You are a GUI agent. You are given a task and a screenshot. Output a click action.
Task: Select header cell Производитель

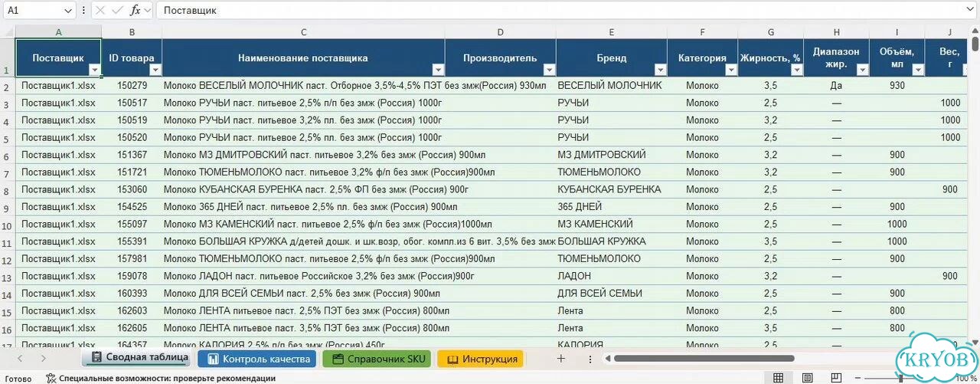tap(501, 58)
